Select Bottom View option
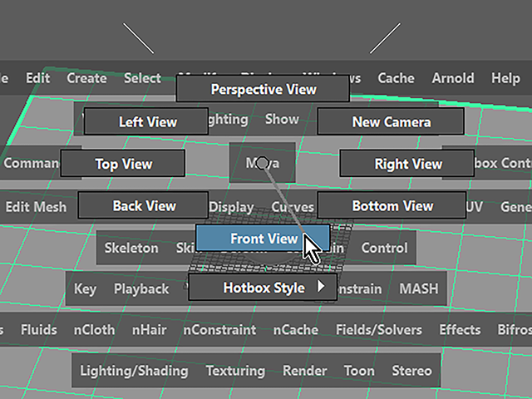Screen dimensions: 532x399 [x=392, y=205]
